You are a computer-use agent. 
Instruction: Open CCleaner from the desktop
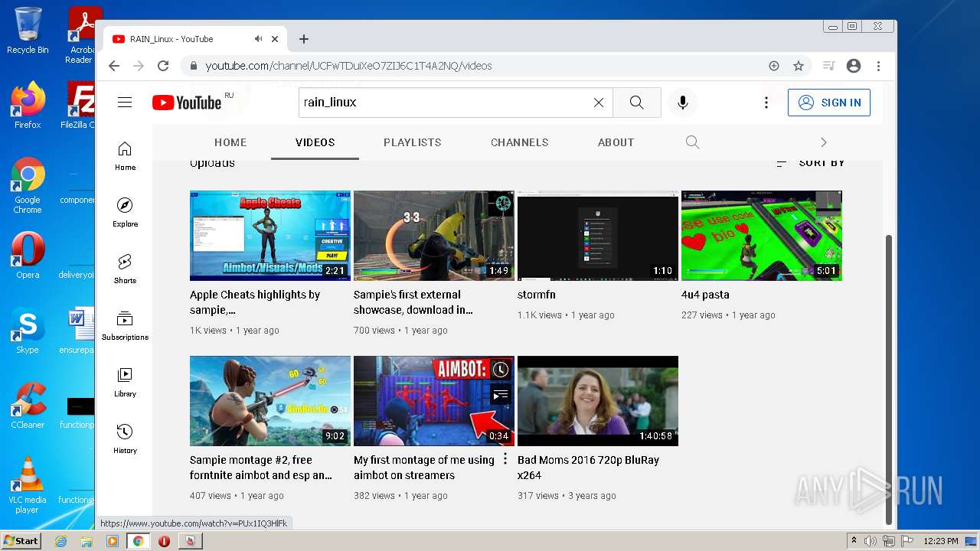[x=28, y=406]
